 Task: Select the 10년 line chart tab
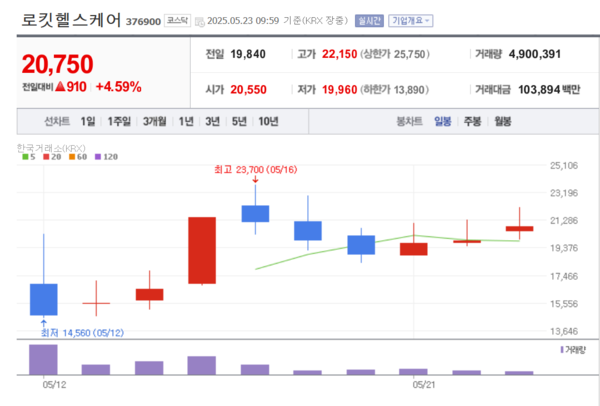click(x=268, y=121)
